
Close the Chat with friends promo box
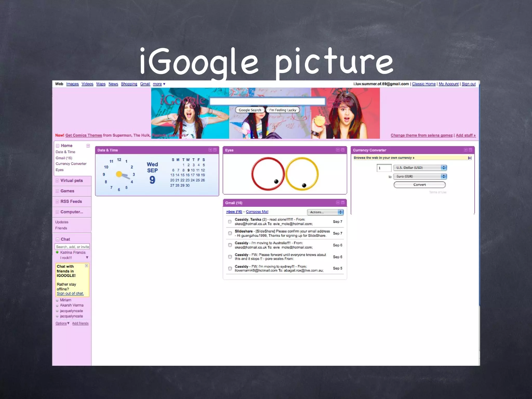coord(87,266)
